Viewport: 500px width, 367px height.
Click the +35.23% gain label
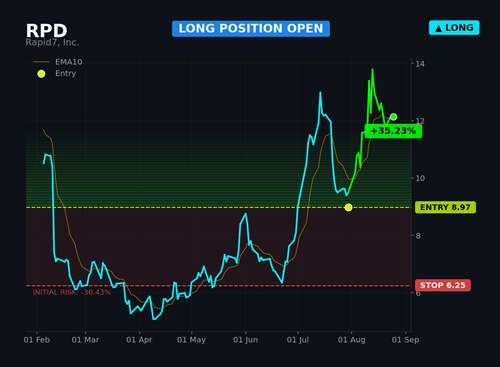point(393,131)
